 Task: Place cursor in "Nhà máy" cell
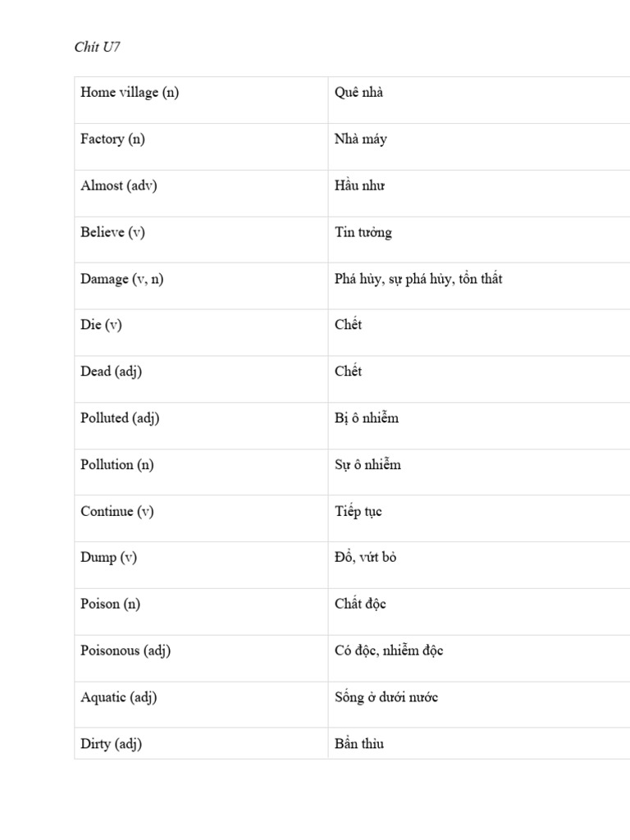[x=361, y=139]
